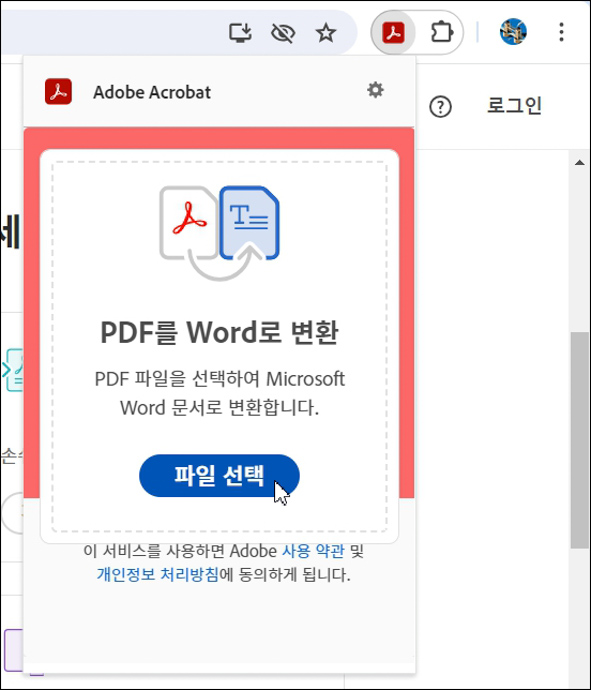Open the 개인정보 처리방침 privacy policy link
The image size is (591, 690).
158,574
